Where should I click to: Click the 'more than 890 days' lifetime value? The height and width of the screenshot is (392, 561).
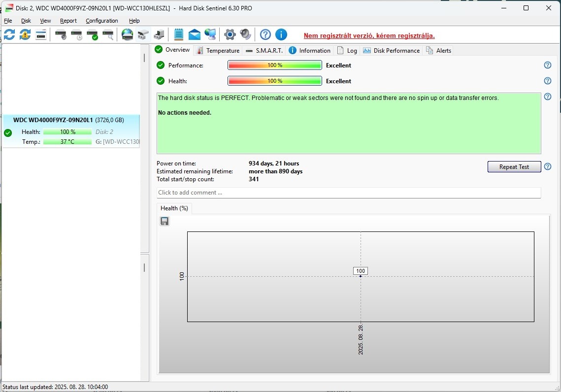point(276,171)
